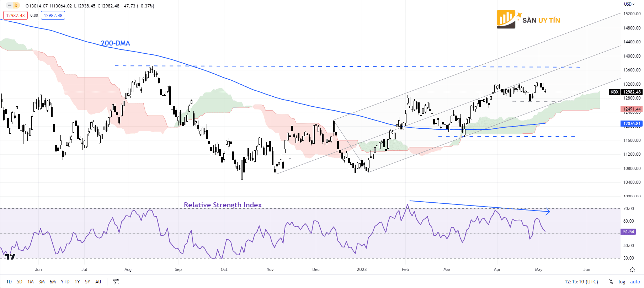Select the 5Y date range

[x=87, y=282]
